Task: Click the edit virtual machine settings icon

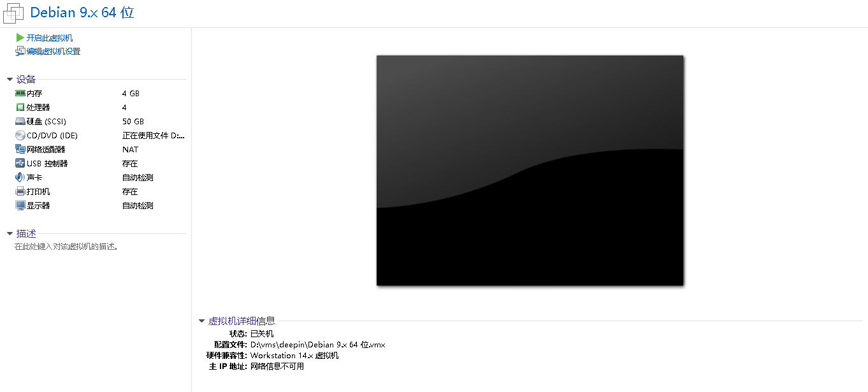Action: click(20, 51)
